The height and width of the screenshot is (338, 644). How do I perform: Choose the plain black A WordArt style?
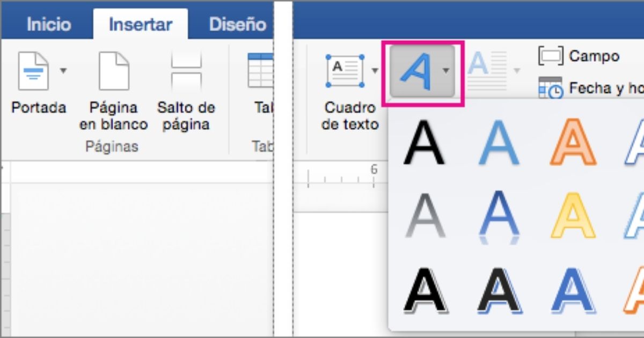(x=424, y=143)
